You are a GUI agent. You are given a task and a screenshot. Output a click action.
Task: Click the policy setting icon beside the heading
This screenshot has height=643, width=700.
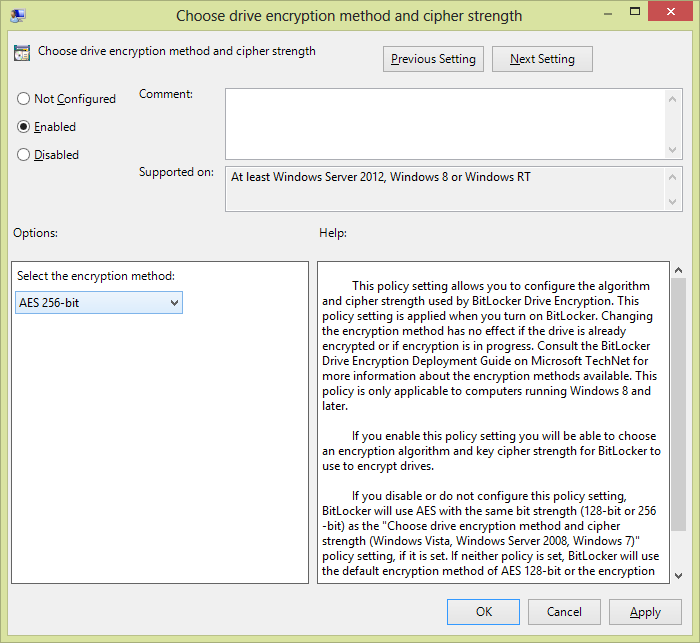tap(22, 53)
